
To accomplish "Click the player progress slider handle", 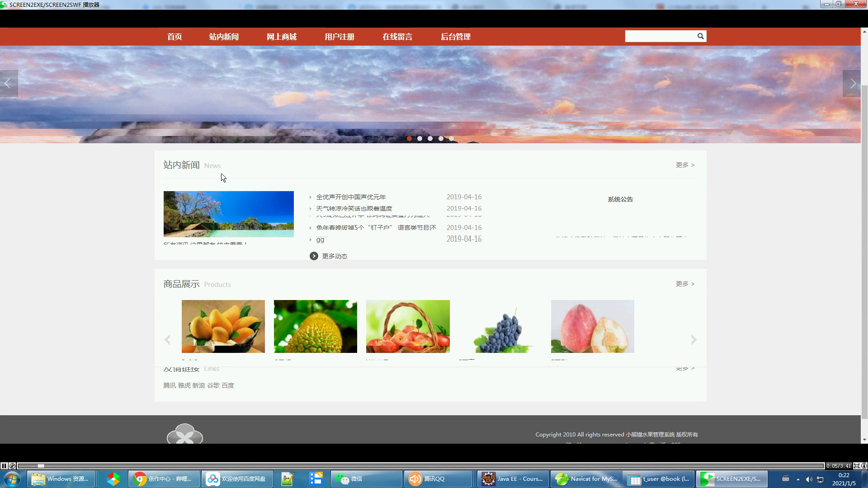I will [41, 466].
